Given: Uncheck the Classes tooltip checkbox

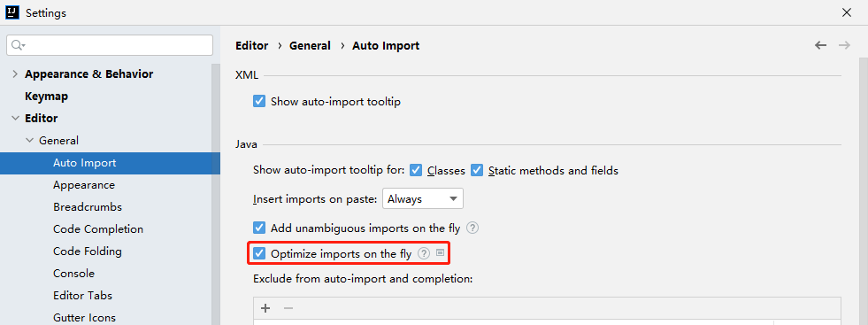Looking at the screenshot, I should point(416,170).
